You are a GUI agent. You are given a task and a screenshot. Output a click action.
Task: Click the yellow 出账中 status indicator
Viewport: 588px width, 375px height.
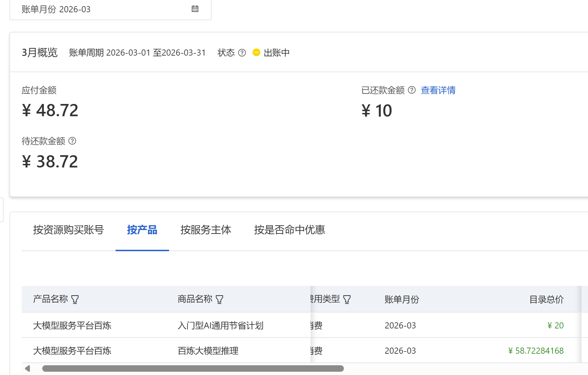pos(256,53)
